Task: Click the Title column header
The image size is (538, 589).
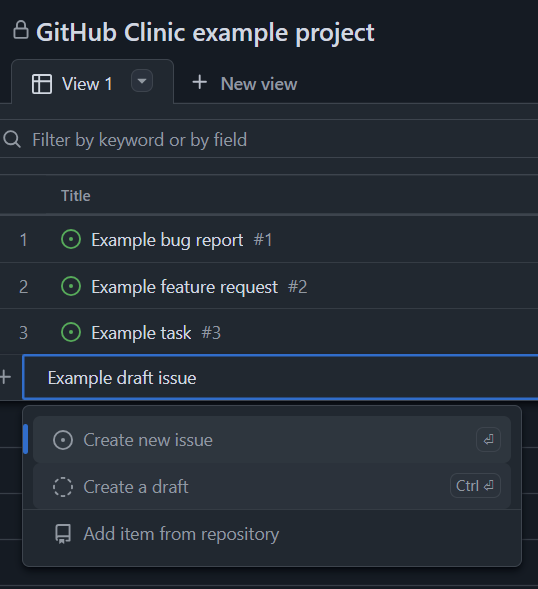Action: click(76, 196)
